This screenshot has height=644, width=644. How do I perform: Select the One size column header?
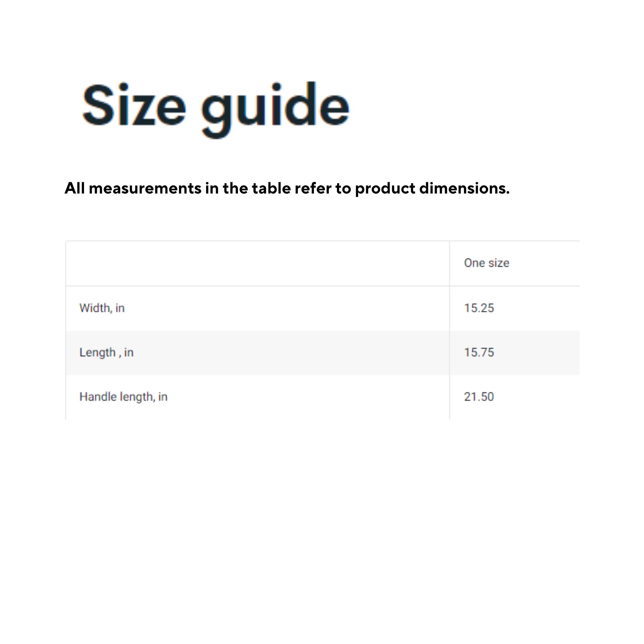tap(486, 263)
